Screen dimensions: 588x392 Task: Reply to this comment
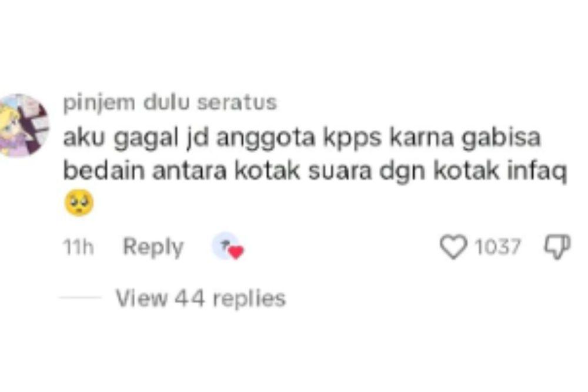click(x=153, y=247)
